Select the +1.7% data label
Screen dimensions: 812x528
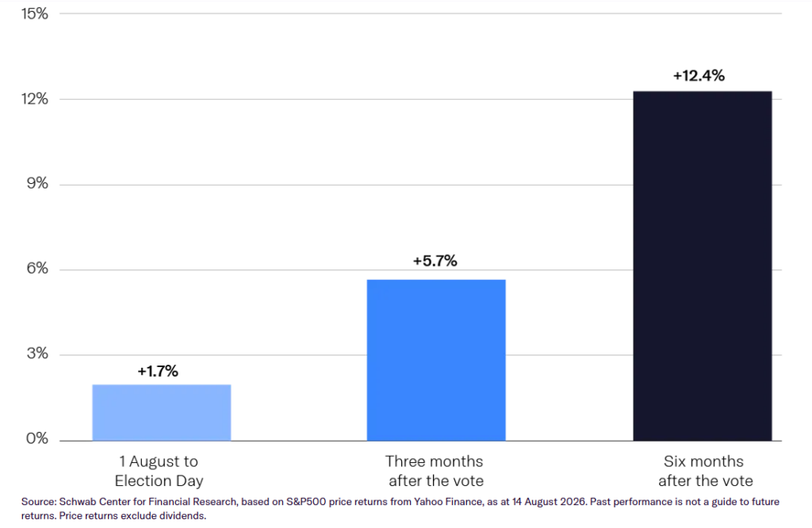pos(158,371)
